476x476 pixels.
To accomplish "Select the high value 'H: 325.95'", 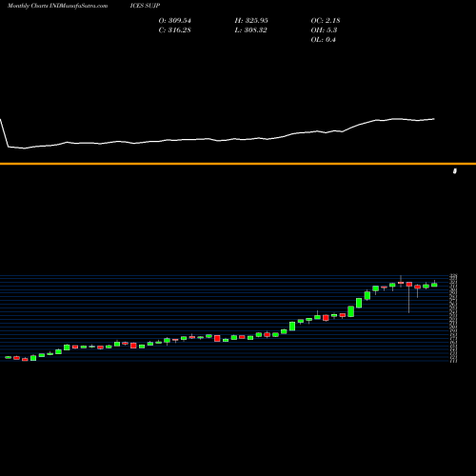I will coord(251,21).
